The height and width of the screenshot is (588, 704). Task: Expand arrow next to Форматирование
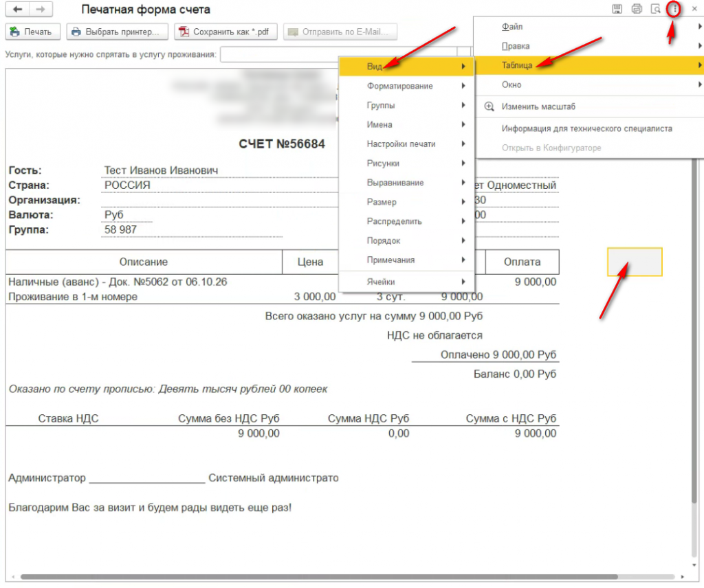tap(463, 86)
